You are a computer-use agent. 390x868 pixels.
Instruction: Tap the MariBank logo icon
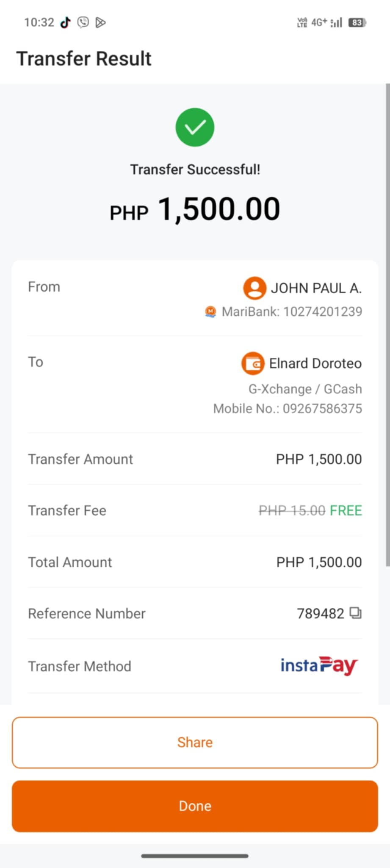(x=210, y=312)
